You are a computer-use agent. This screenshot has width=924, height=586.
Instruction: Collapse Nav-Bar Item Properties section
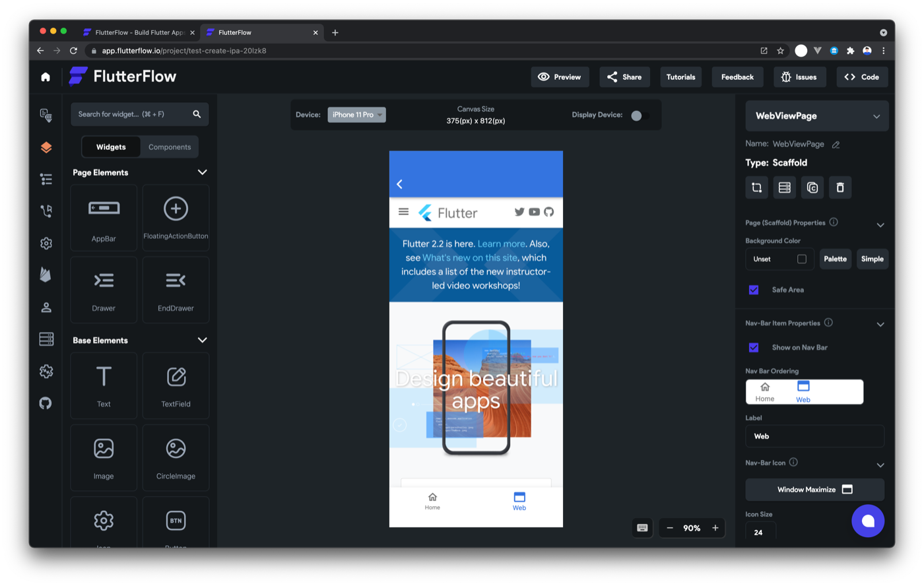[880, 325]
